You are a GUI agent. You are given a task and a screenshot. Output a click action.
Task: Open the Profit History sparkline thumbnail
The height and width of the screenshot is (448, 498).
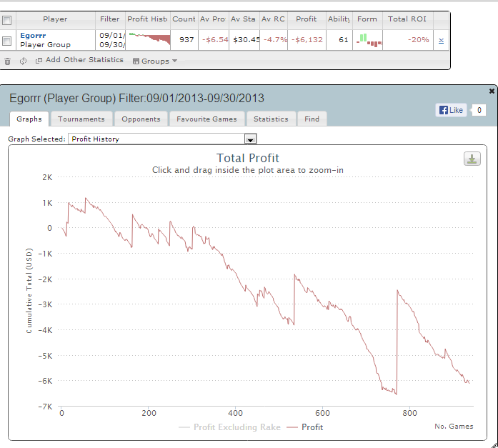pos(149,40)
